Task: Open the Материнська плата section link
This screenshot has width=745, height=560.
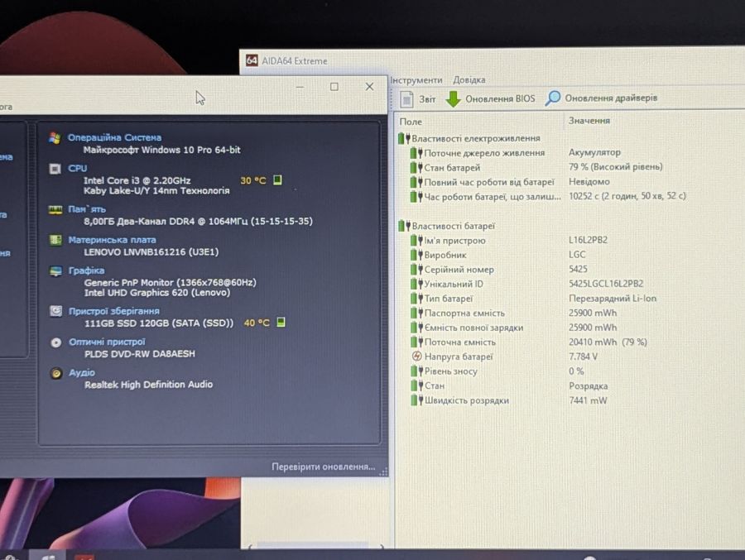Action: pyautogui.click(x=112, y=240)
